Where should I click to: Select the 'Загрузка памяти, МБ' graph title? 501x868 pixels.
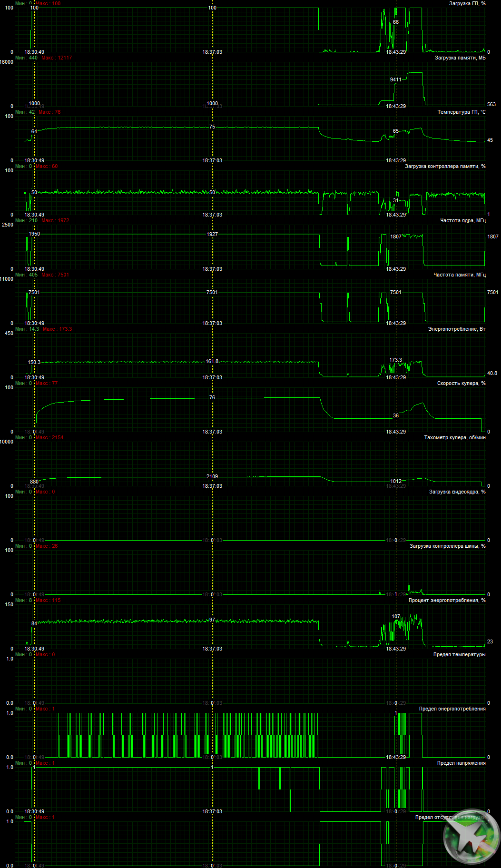click(460, 58)
